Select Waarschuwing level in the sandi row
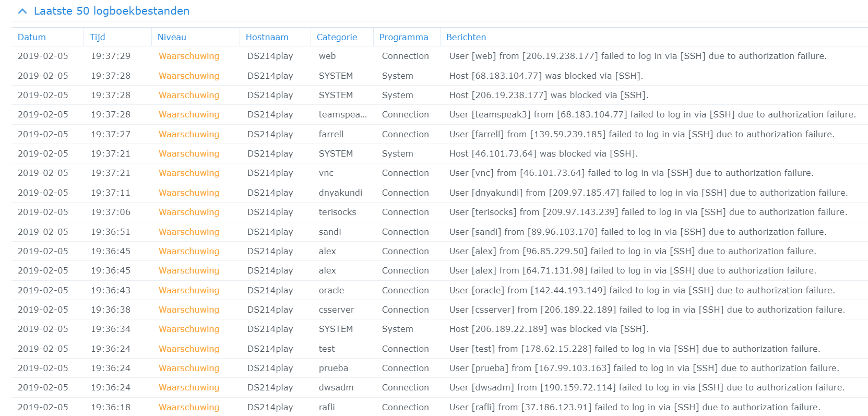Screen dimensions: 868x416 point(189,232)
